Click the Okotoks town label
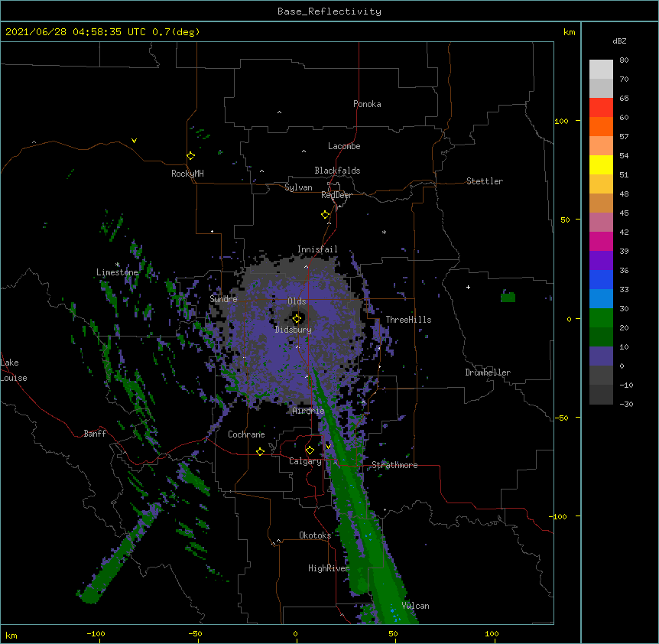Image resolution: width=659 pixels, height=644 pixels. (x=315, y=535)
